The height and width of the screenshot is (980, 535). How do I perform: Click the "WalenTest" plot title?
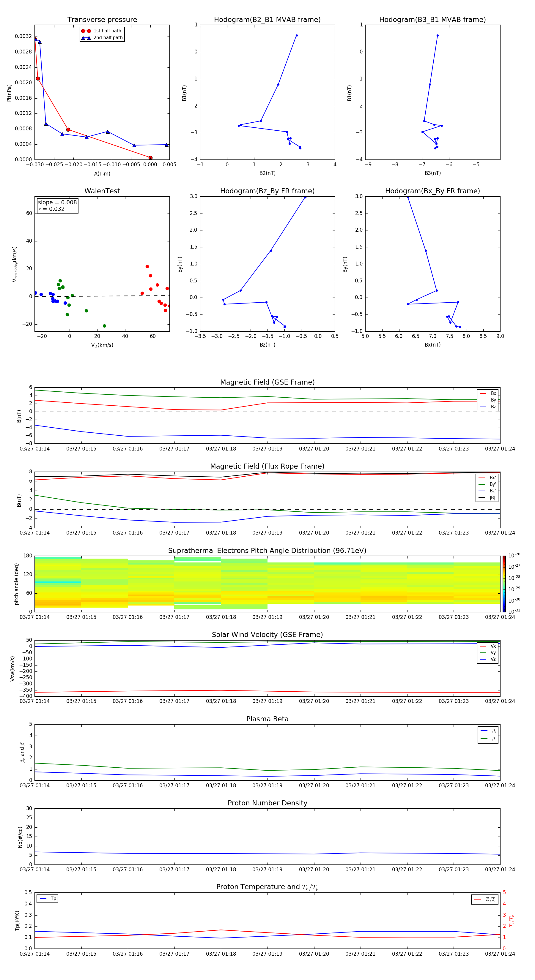click(102, 191)
